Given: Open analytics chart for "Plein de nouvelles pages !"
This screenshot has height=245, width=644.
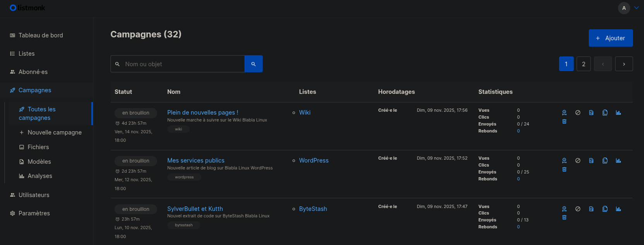Looking at the screenshot, I should coord(618,113).
